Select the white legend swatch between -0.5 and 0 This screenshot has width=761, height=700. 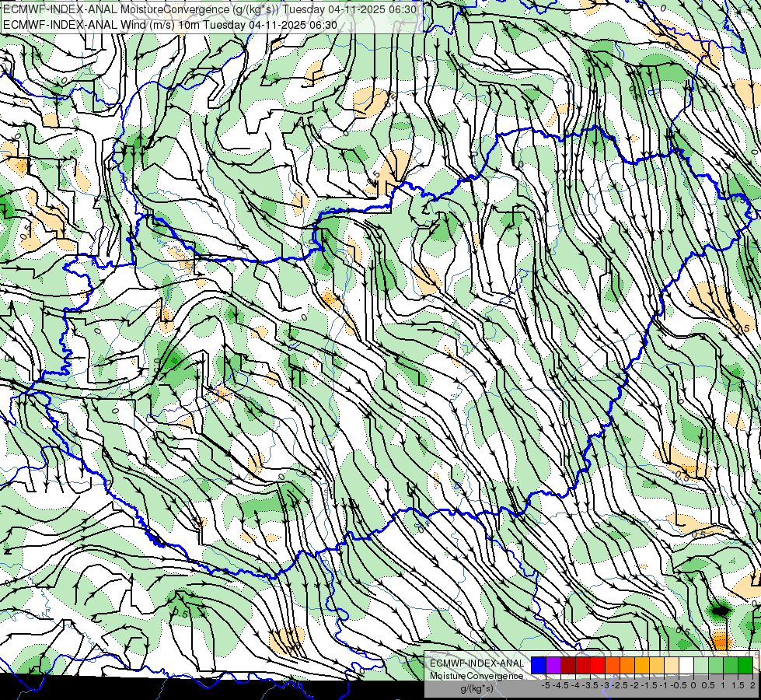point(686,665)
